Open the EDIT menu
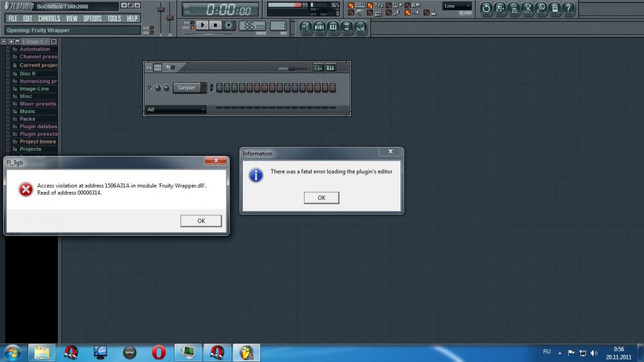 (x=28, y=19)
